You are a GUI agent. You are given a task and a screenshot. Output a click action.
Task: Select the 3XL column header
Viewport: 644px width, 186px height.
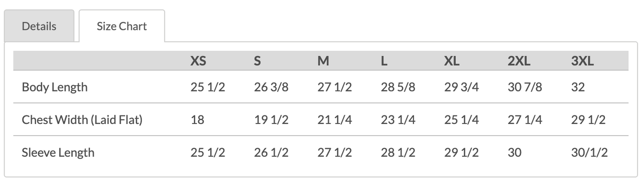click(x=582, y=61)
